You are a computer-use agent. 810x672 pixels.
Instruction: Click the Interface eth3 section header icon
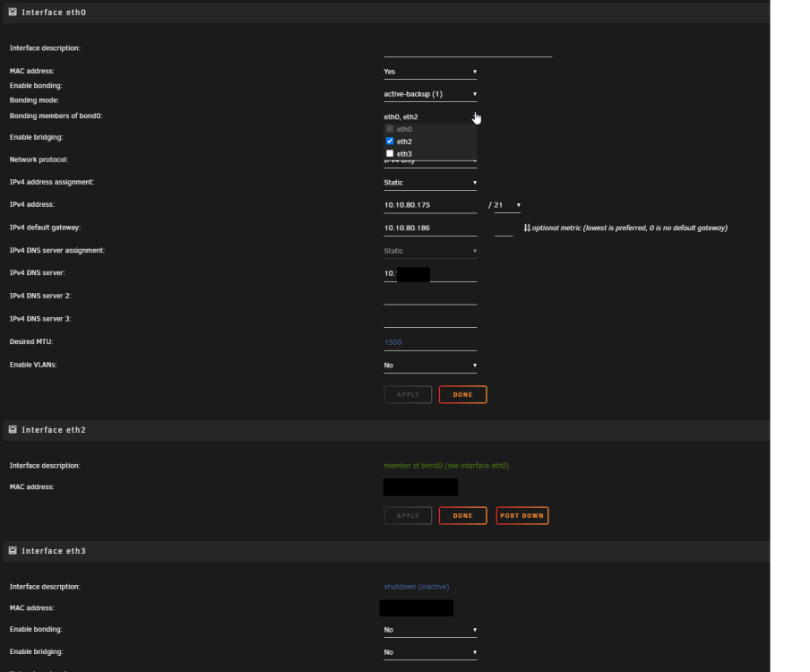coord(13,551)
